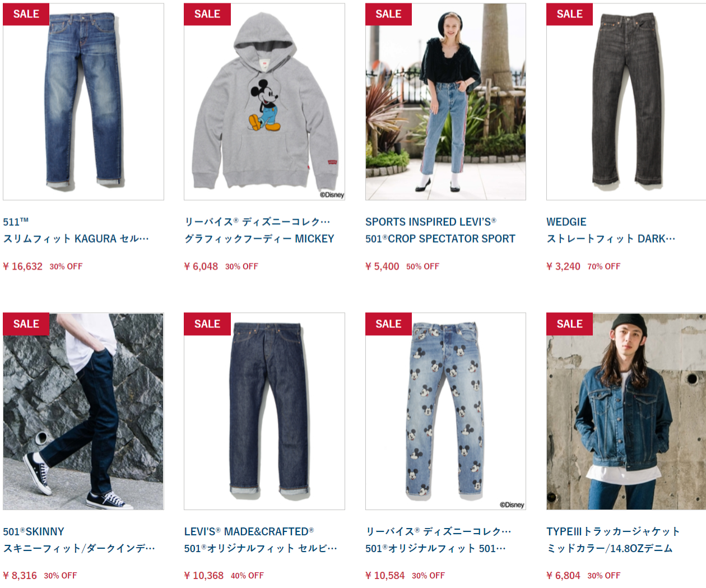Open the WEDGIE product name link
Image resolution: width=706 pixels, height=588 pixels.
566,222
